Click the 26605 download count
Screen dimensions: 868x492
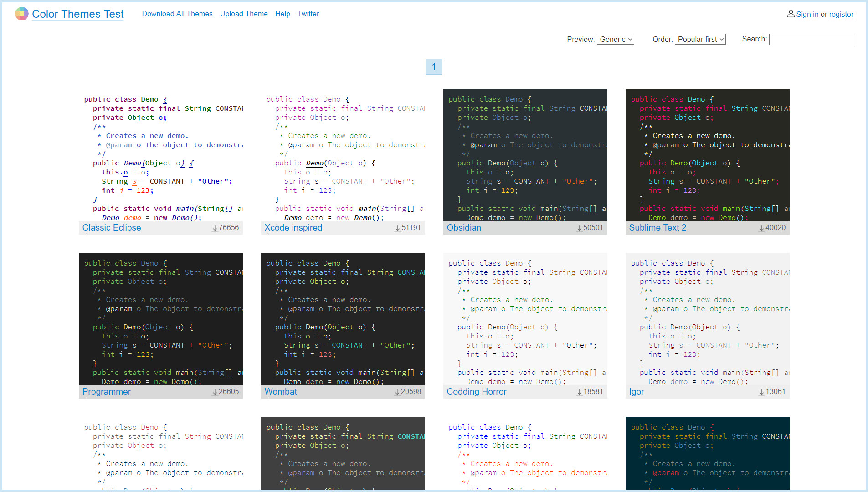click(229, 392)
